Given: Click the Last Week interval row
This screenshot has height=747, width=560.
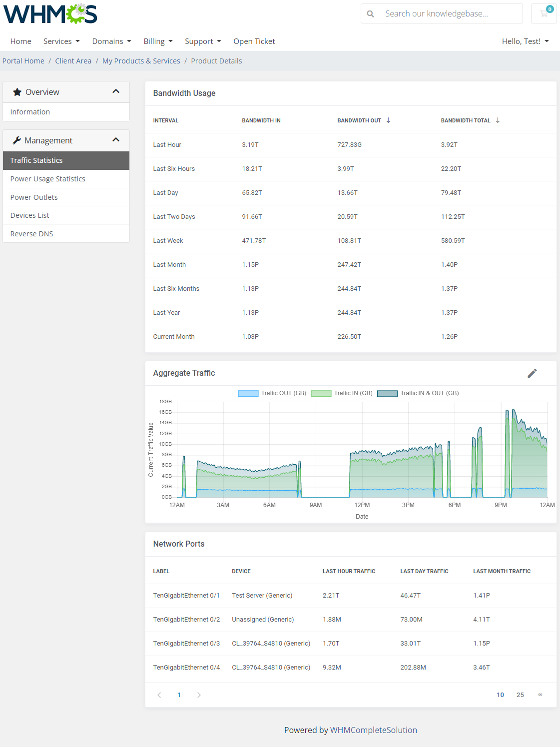Looking at the screenshot, I should tap(351, 241).
